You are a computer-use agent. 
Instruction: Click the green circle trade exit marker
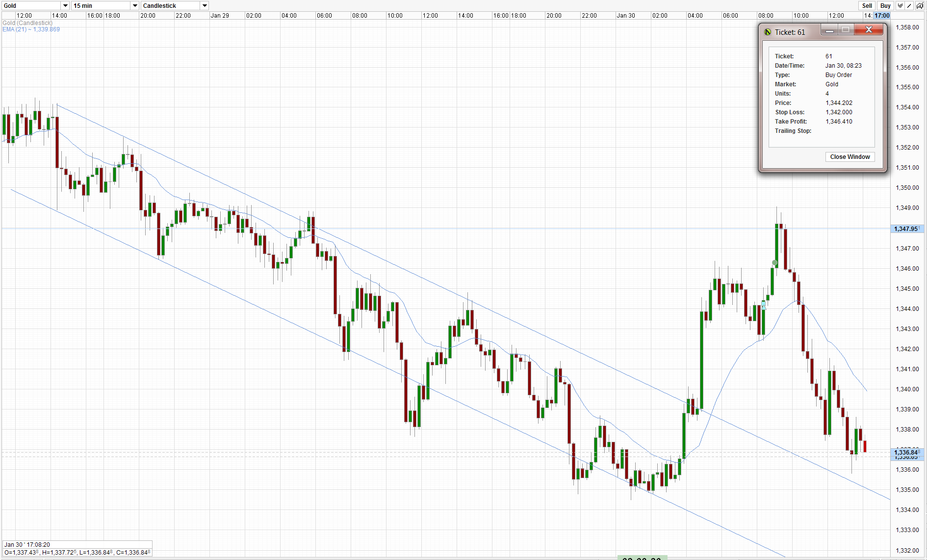pos(775,263)
